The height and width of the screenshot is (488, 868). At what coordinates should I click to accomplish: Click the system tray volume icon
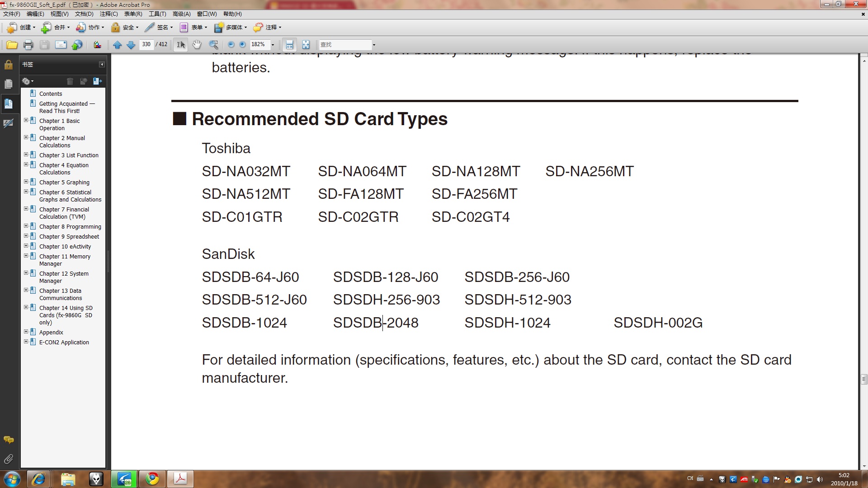point(820,479)
